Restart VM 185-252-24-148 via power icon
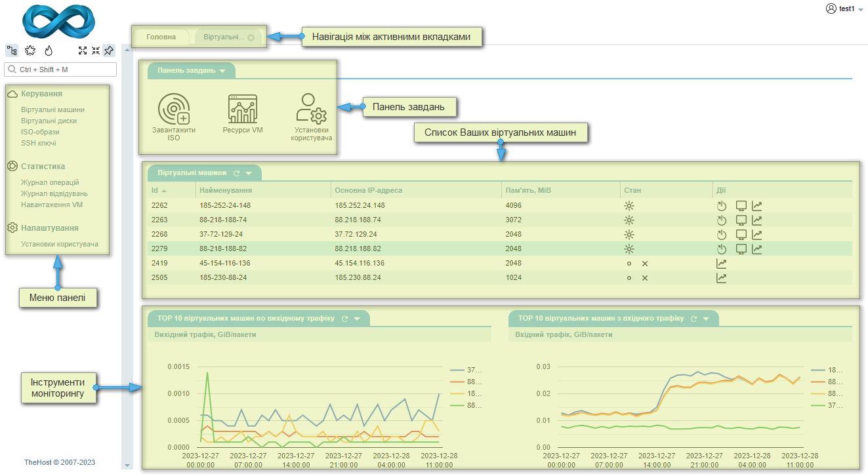 tap(722, 206)
